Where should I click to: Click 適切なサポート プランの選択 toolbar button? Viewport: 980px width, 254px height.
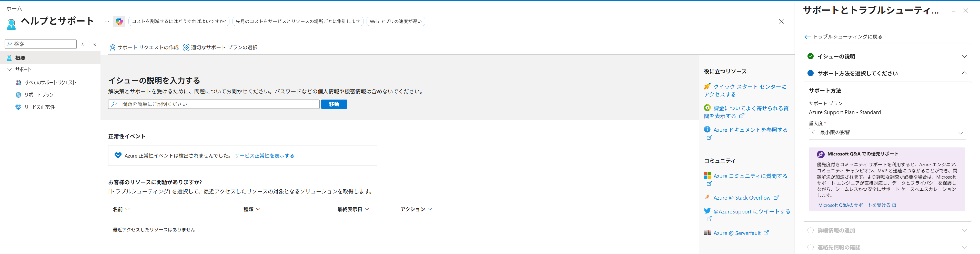221,48
